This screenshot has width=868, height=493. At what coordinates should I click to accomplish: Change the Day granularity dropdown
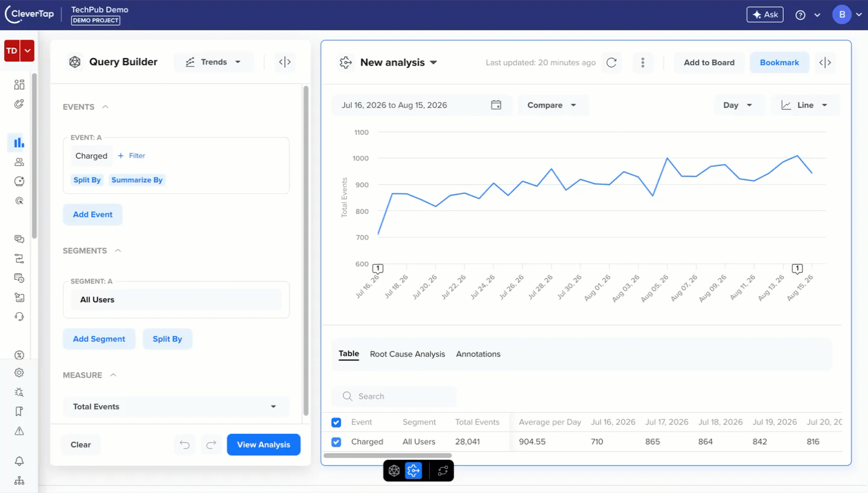coord(738,105)
